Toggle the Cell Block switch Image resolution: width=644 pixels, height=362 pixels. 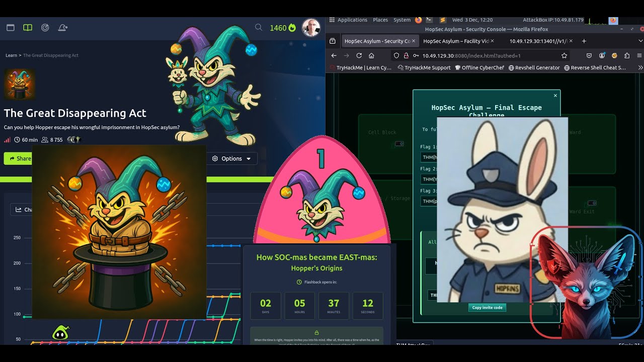click(399, 144)
